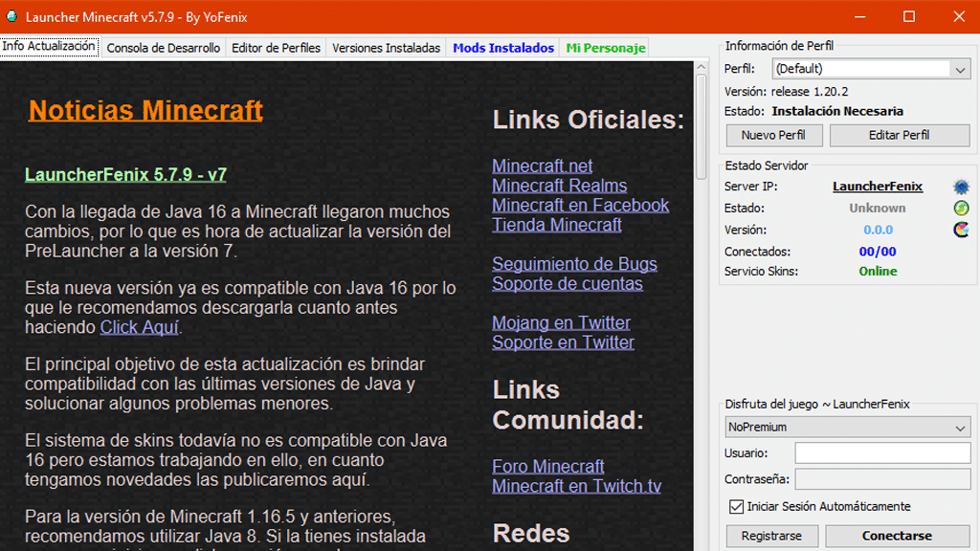Screen dimensions: 980x551
Task: Click the 'Links Comunidad:' heading
Action: 568,405
